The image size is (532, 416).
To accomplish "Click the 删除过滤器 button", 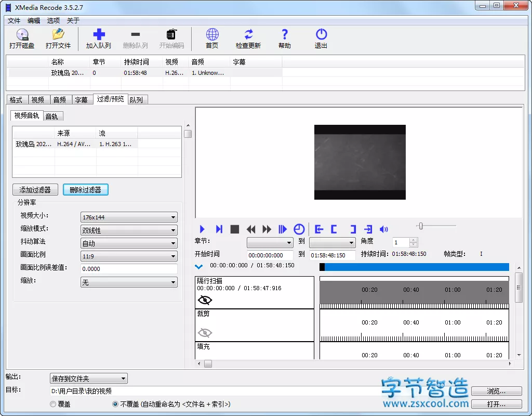I will pos(86,190).
